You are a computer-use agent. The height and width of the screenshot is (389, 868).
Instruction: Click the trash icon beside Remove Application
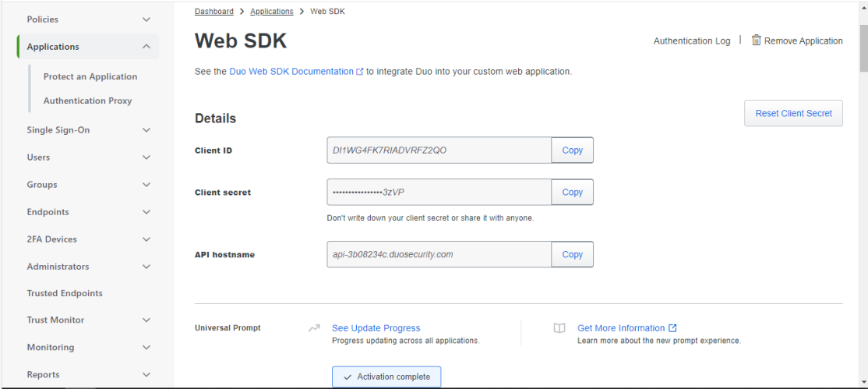point(756,40)
